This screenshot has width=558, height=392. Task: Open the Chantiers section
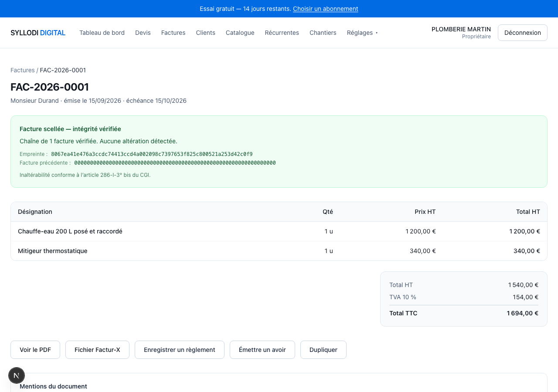[323, 33]
